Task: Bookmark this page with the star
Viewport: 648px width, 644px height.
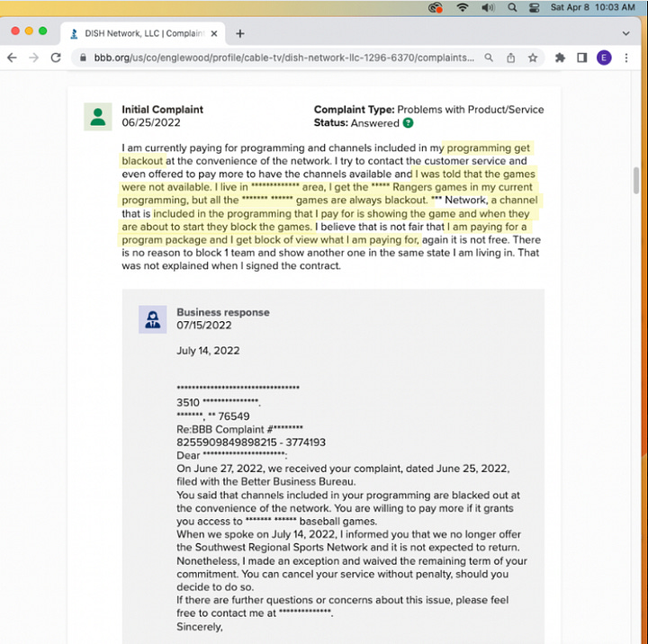Action: [x=533, y=58]
